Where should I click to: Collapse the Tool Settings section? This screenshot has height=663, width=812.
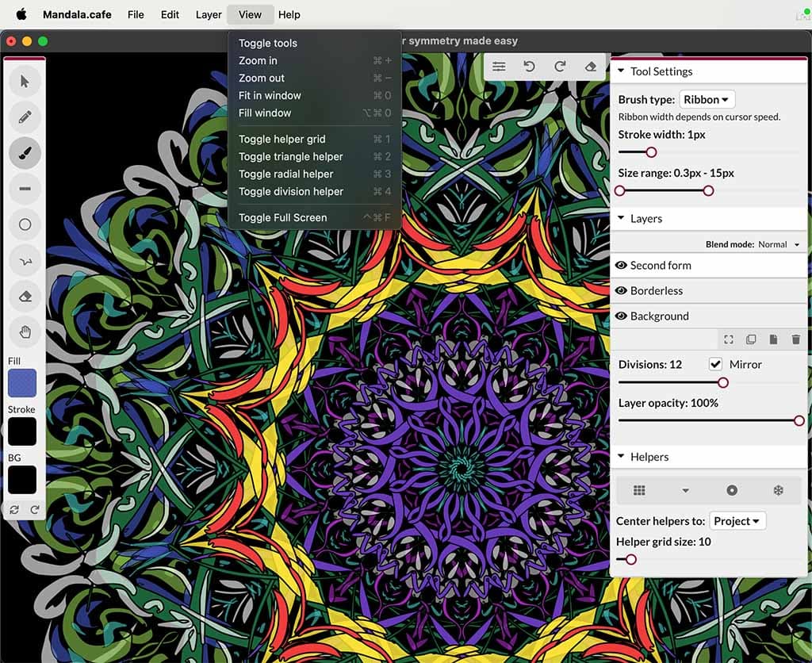pyautogui.click(x=622, y=71)
